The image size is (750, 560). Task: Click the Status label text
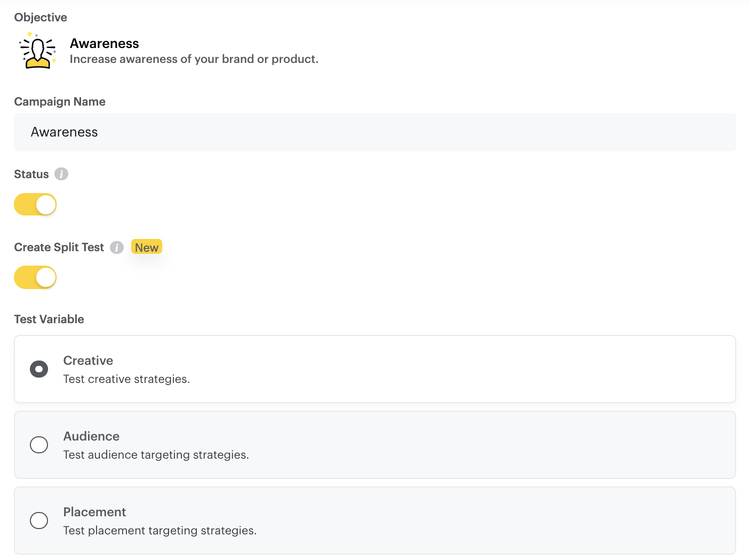pos(31,174)
